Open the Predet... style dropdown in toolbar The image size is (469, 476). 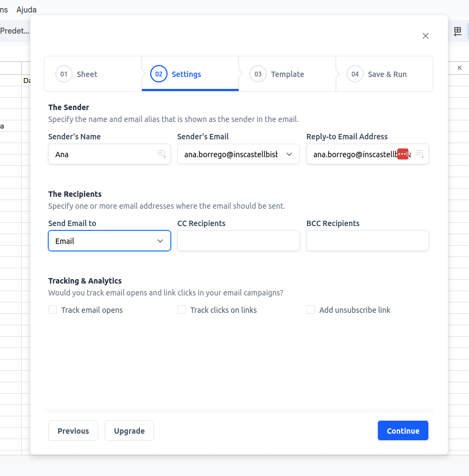15,31
